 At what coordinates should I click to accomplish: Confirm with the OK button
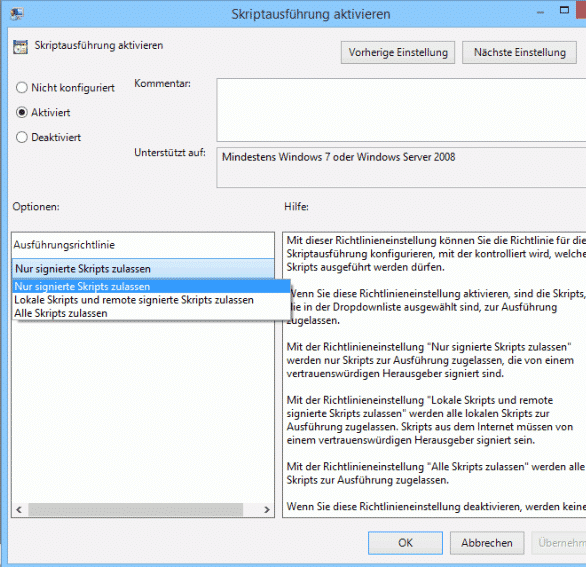click(405, 543)
